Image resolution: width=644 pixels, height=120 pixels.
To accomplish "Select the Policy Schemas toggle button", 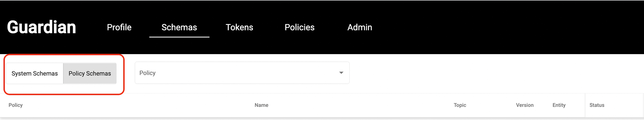I will click(x=90, y=73).
